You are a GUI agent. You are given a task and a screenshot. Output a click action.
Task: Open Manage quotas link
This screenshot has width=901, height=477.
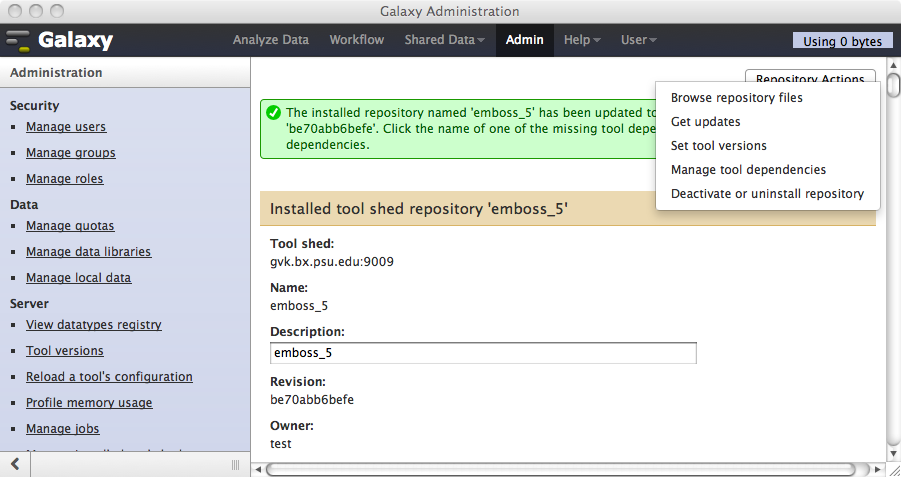click(70, 226)
